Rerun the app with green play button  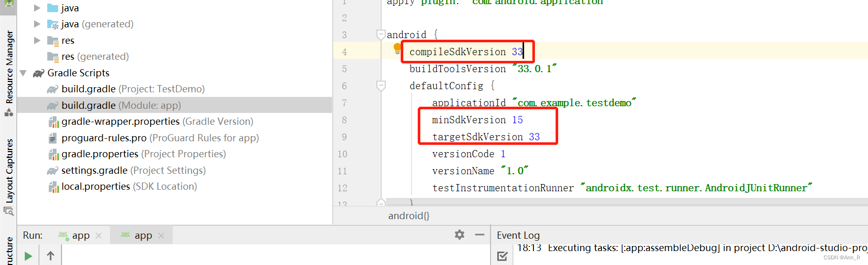click(x=28, y=256)
